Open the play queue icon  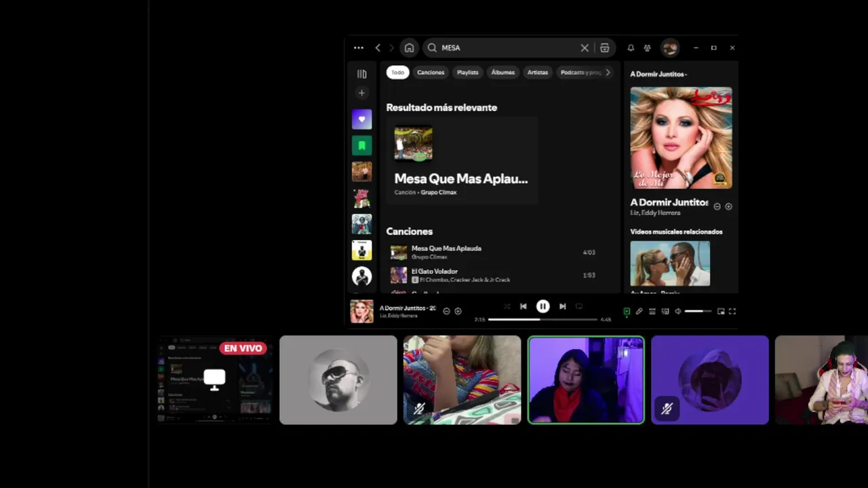[x=652, y=312]
